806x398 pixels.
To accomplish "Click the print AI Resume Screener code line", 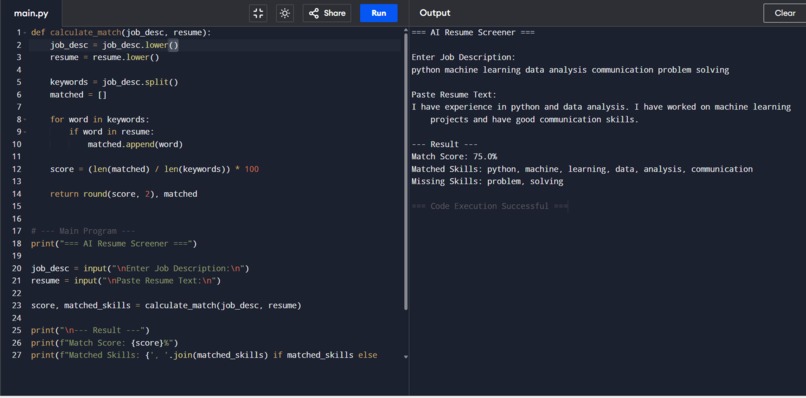I will point(114,244).
